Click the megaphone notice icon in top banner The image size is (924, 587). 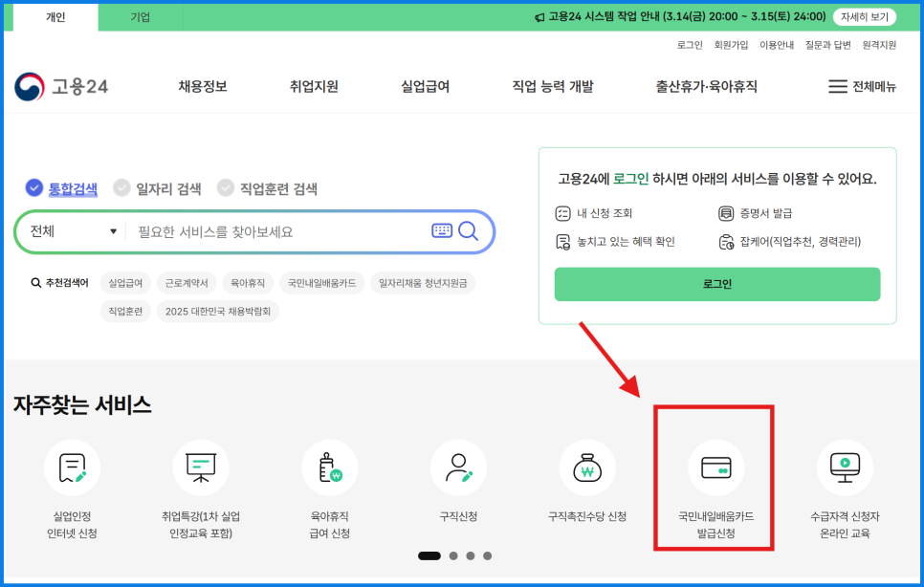click(x=539, y=17)
